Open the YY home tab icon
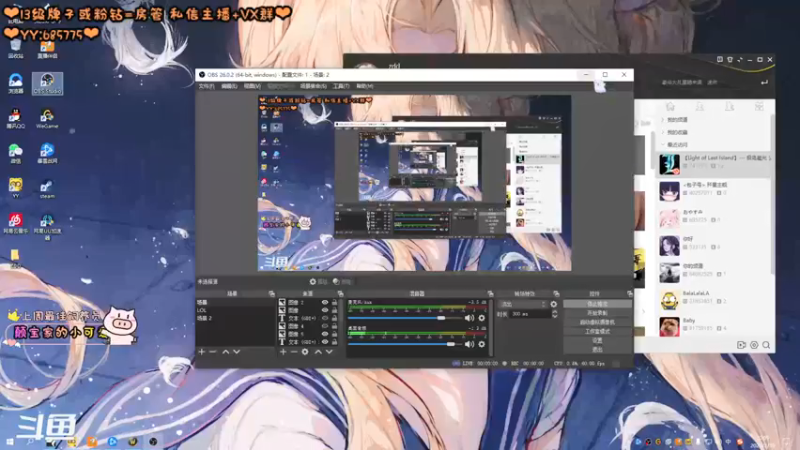The height and width of the screenshot is (450, 800). pos(670,106)
